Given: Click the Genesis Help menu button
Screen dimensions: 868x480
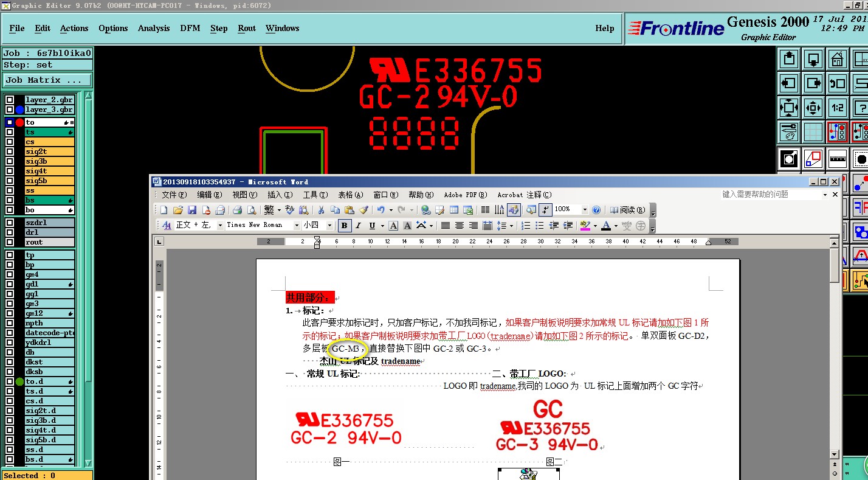Looking at the screenshot, I should click(x=604, y=28).
